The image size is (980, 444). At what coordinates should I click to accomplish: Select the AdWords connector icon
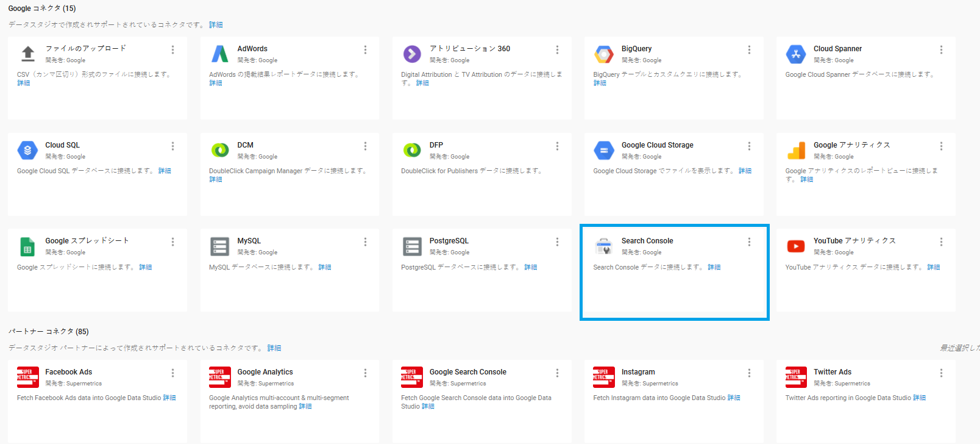[220, 54]
